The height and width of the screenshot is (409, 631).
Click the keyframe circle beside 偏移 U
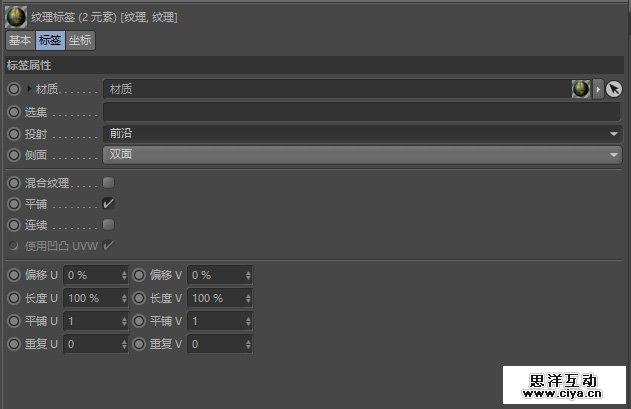[x=14, y=275]
